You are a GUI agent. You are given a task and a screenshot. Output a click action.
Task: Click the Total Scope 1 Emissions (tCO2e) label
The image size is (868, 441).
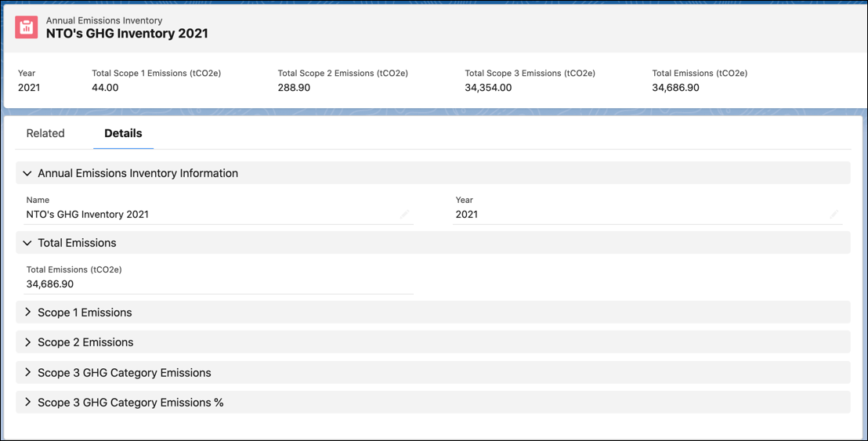pyautogui.click(x=157, y=73)
